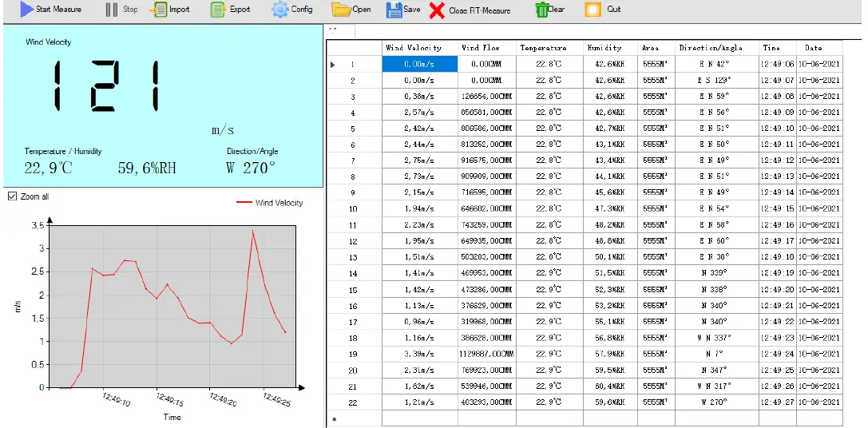This screenshot has width=868, height=428.
Task: Close RT-Measure using the red X
Action: click(437, 10)
